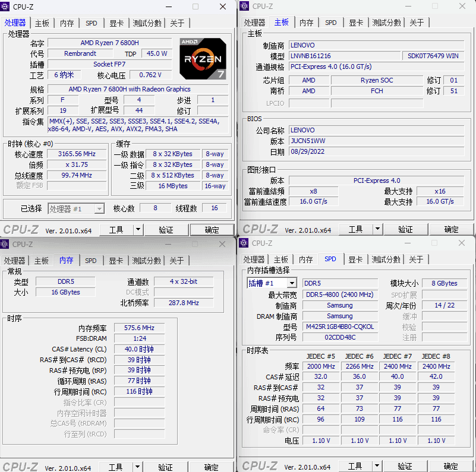Click the JEDEC #6 2266 MHz frequency cell
Screen dimensions: 476x472
[x=360, y=366]
